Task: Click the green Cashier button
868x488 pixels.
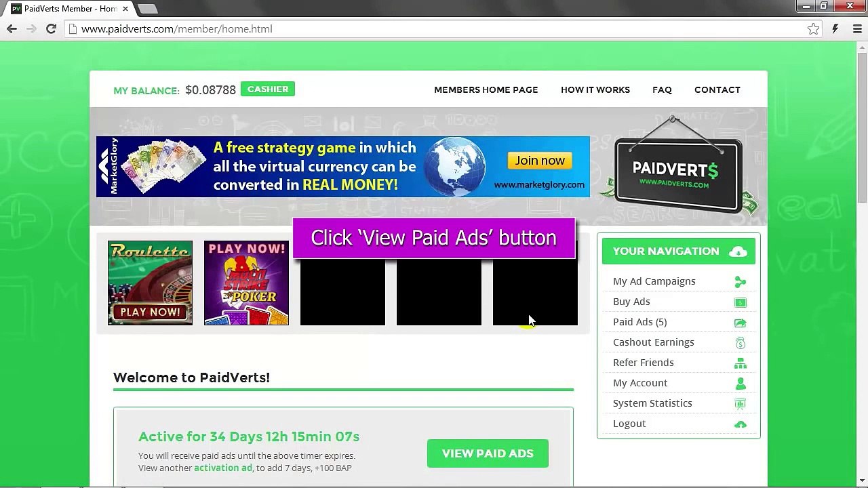Action: coord(268,89)
